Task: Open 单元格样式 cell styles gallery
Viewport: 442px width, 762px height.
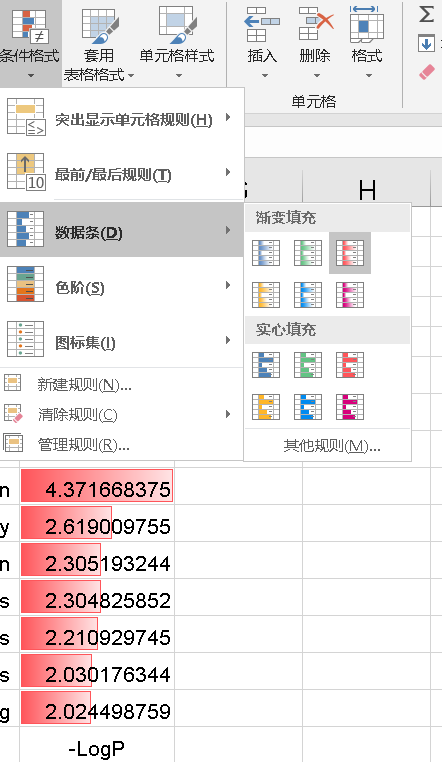Action: [x=177, y=43]
